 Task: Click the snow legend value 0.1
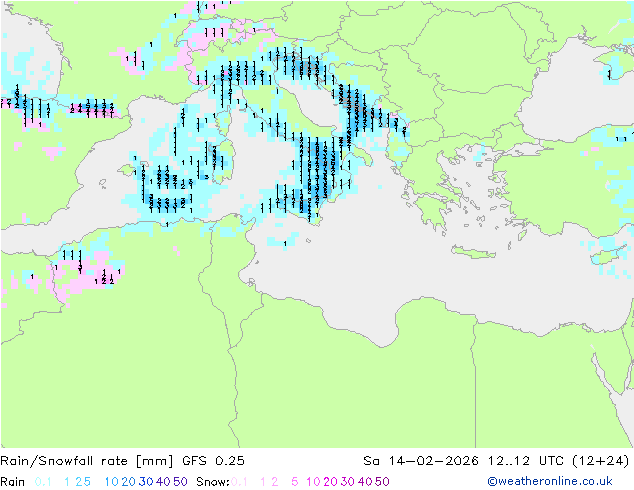[x=239, y=482]
